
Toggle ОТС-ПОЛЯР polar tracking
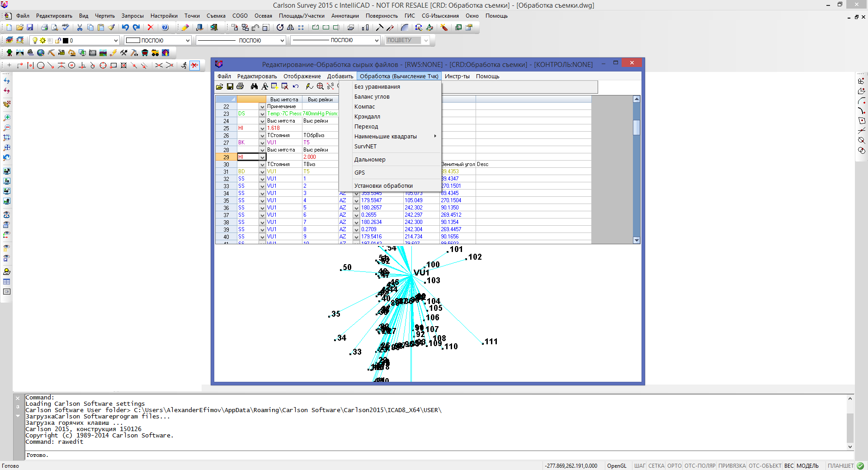[700, 466]
